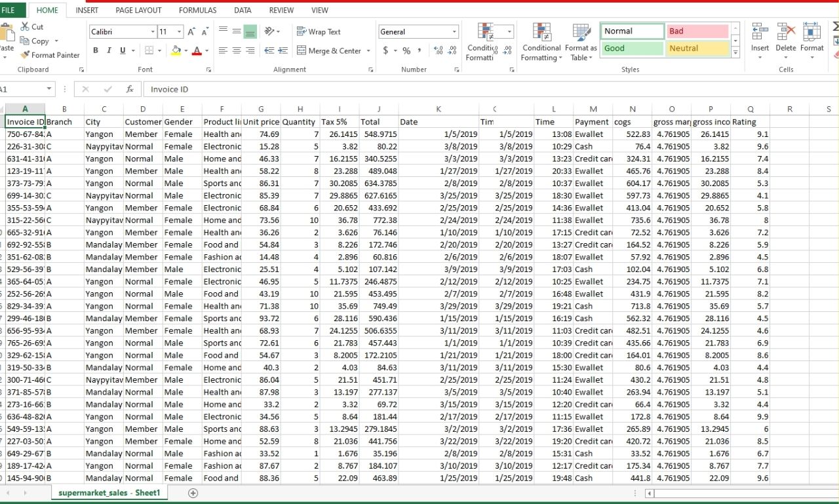Click the Percent Style icon
This screenshot has width=839, height=504.
tap(406, 50)
